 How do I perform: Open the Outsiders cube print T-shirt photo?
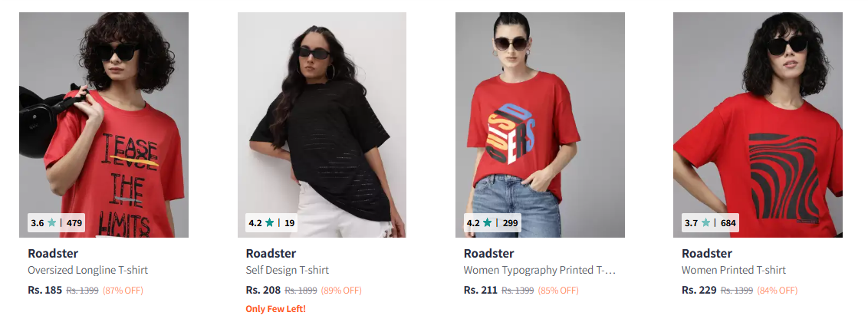[x=541, y=125]
